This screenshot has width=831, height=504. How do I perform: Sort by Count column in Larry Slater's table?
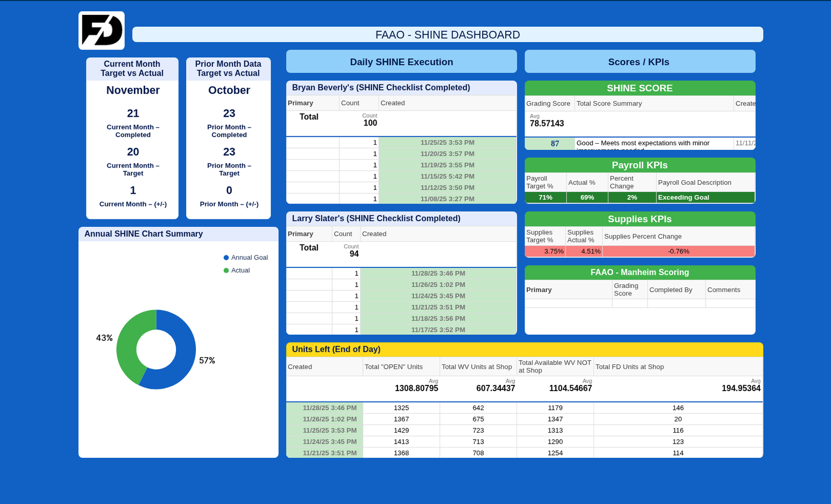point(343,234)
